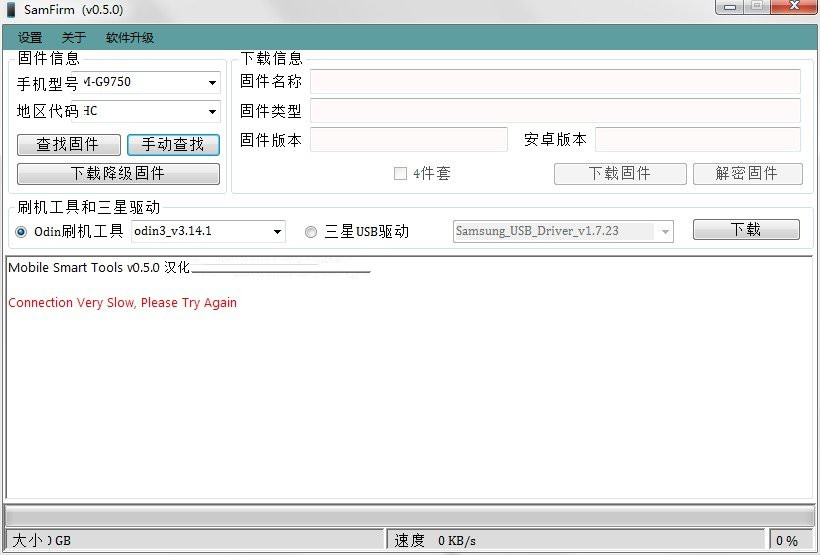Click the 查找固件 button
The height and width of the screenshot is (555, 820).
click(68, 145)
